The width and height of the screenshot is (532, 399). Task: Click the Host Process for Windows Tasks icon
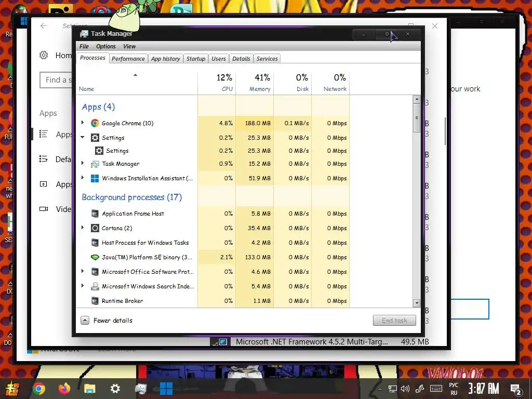coord(95,243)
